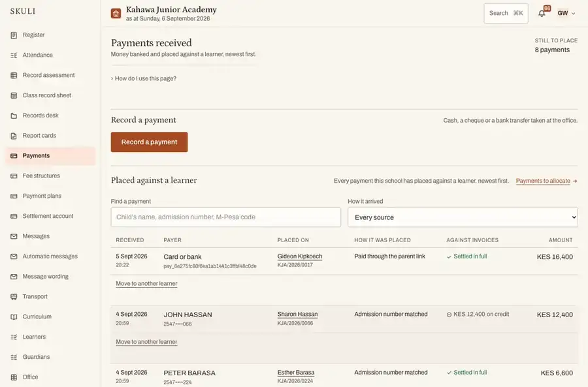Click the Class record sheet icon
Screen dimensions: 588x387
click(14, 95)
